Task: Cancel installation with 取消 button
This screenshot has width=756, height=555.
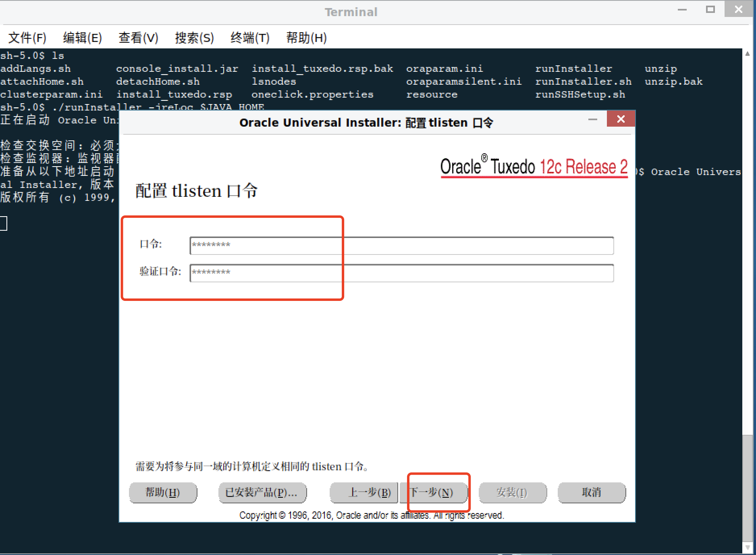Action: 592,492
